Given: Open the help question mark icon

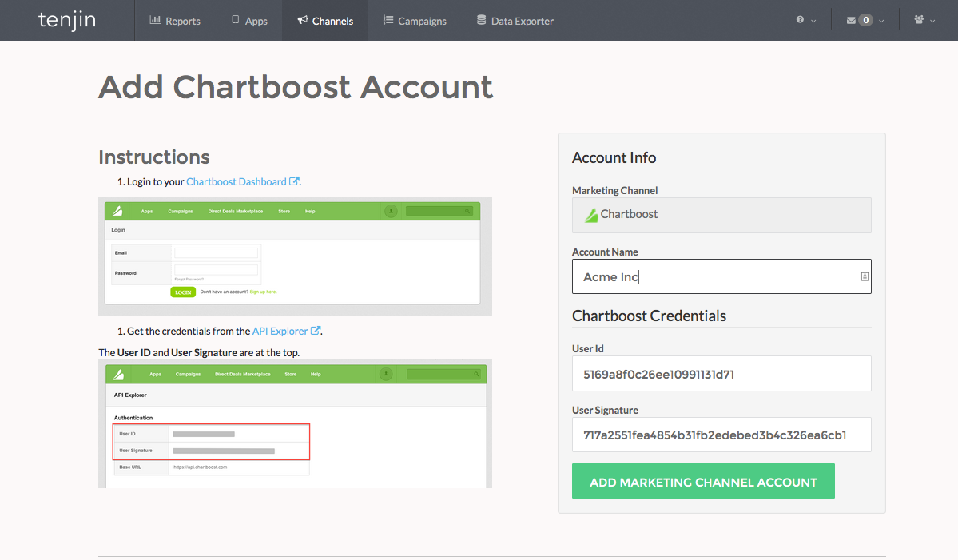Looking at the screenshot, I should click(800, 19).
